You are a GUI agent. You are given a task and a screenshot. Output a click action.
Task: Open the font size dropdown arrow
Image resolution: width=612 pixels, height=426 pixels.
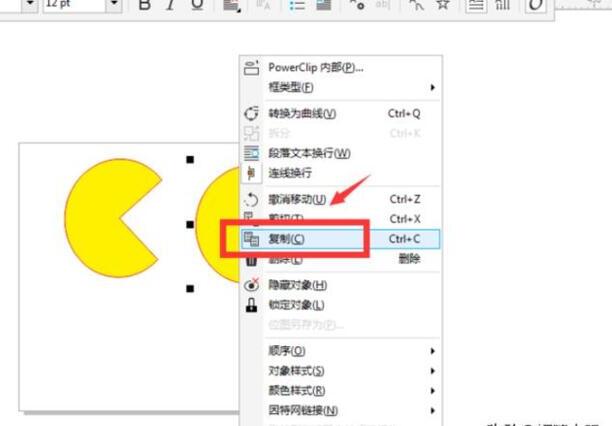114,5
